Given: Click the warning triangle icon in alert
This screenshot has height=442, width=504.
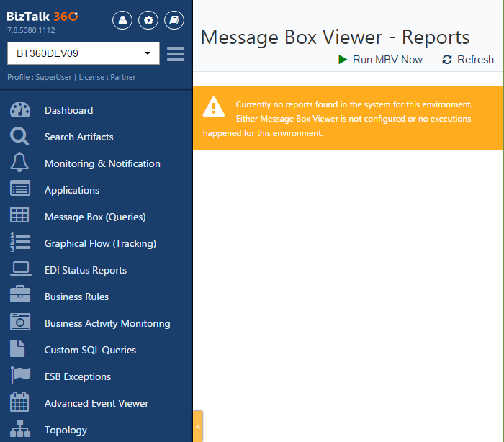Looking at the screenshot, I should [x=213, y=107].
